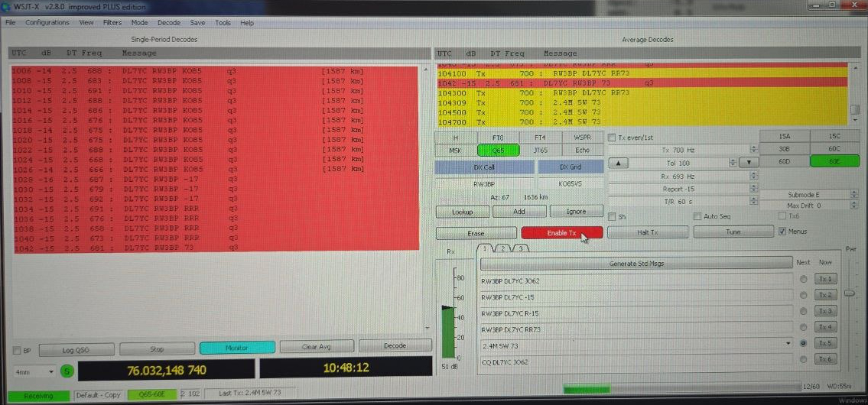Click the up-arrow button left of Tol
Image resolution: width=868 pixels, height=405 pixels.
[x=619, y=163]
